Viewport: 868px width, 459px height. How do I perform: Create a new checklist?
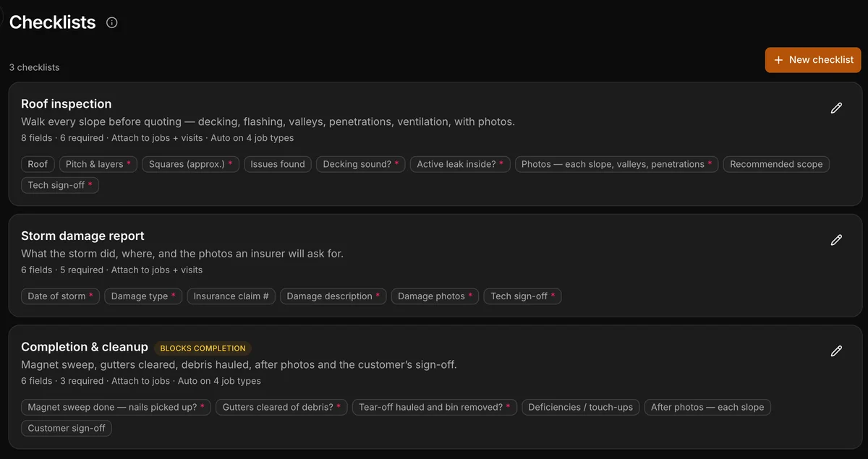tap(813, 60)
